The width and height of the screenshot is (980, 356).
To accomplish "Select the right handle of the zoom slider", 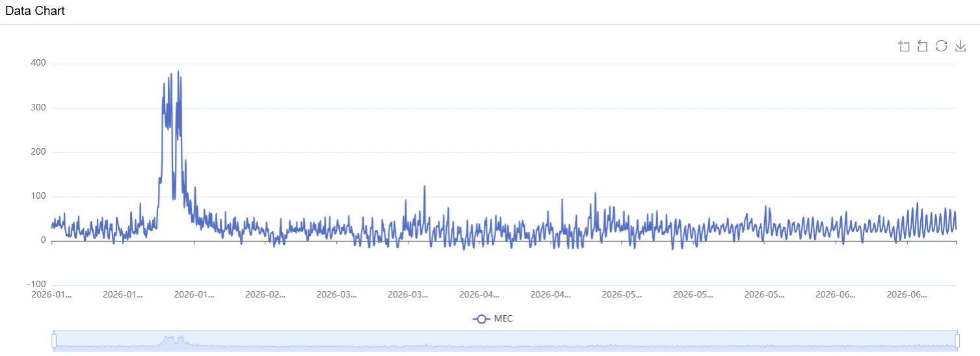I will [957, 340].
